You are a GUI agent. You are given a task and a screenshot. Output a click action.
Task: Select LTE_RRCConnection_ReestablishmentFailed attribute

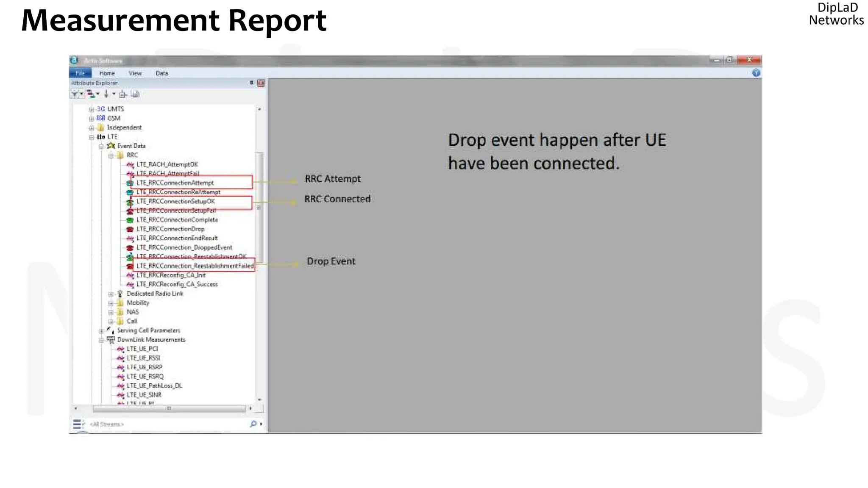coord(195,266)
